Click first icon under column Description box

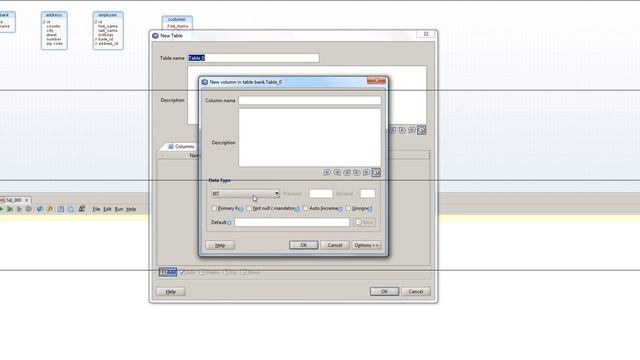tap(327, 173)
